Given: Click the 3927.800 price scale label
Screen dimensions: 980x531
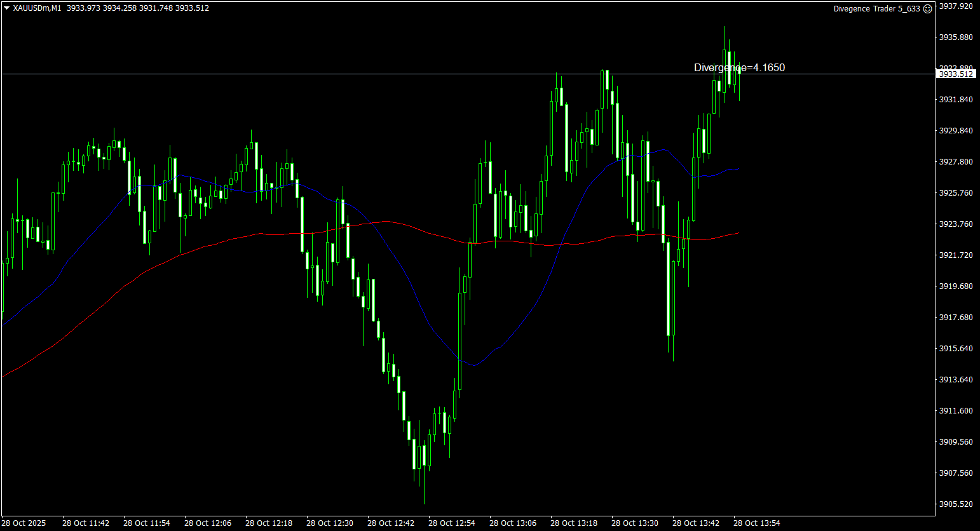Looking at the screenshot, I should [x=956, y=162].
